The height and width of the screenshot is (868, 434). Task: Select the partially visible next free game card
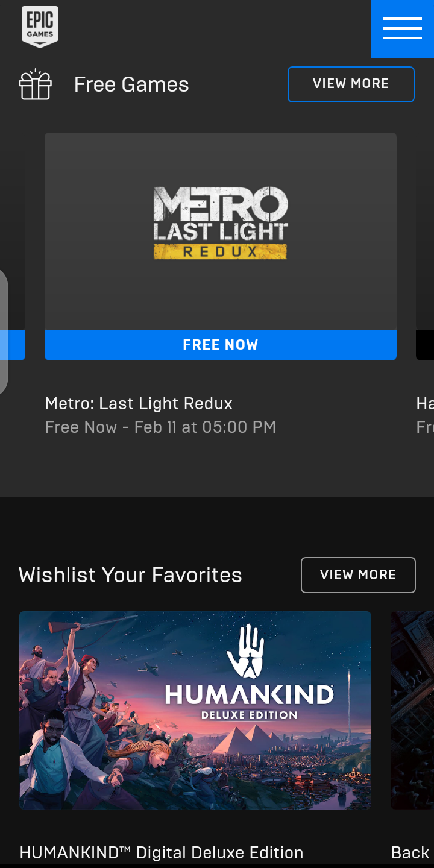pos(425,247)
